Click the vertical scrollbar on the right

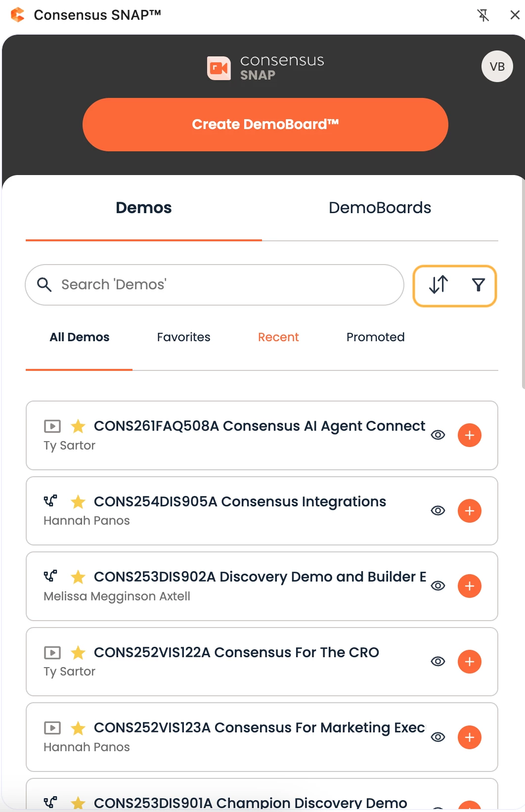(x=523, y=282)
